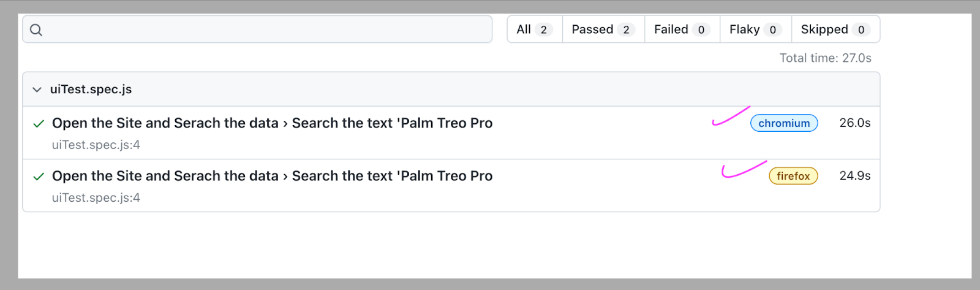Click the uiTest.spec.js header label
The width and height of the screenshot is (980, 290).
(91, 90)
